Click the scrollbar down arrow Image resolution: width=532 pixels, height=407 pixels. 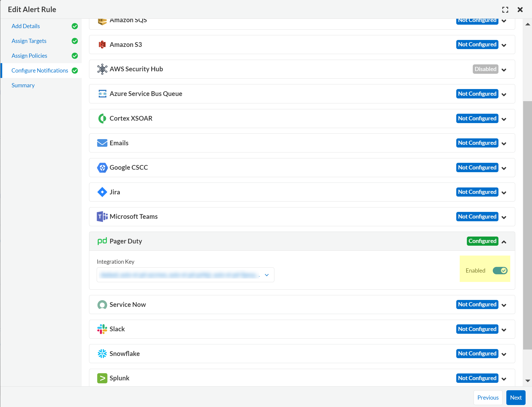pos(528,381)
